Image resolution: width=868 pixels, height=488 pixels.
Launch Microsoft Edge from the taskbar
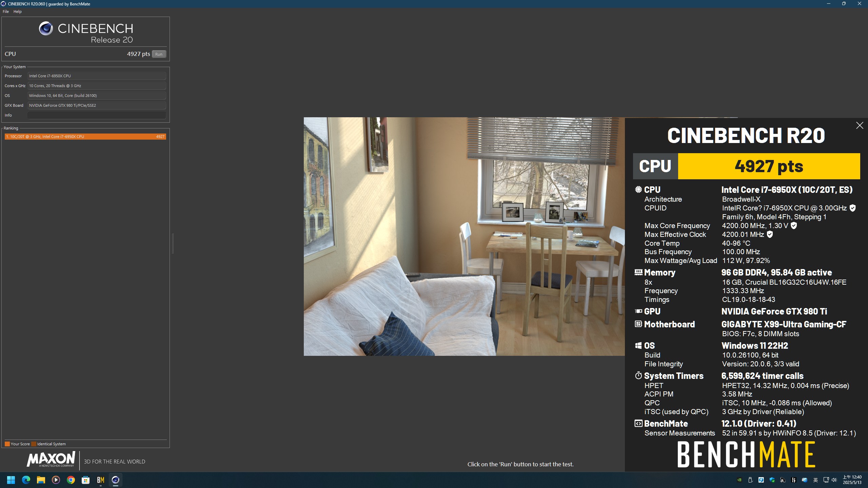click(x=26, y=480)
